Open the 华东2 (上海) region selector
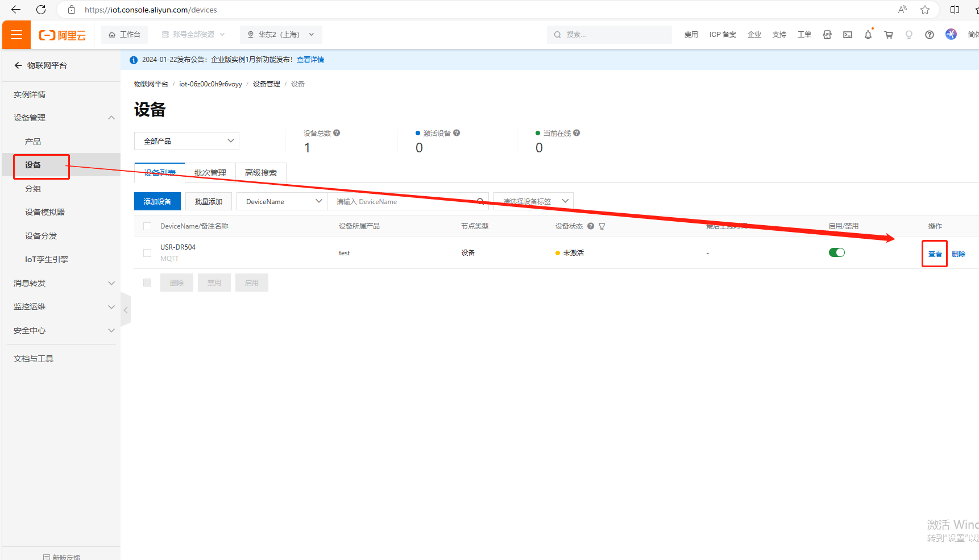This screenshot has width=979, height=560. [281, 35]
